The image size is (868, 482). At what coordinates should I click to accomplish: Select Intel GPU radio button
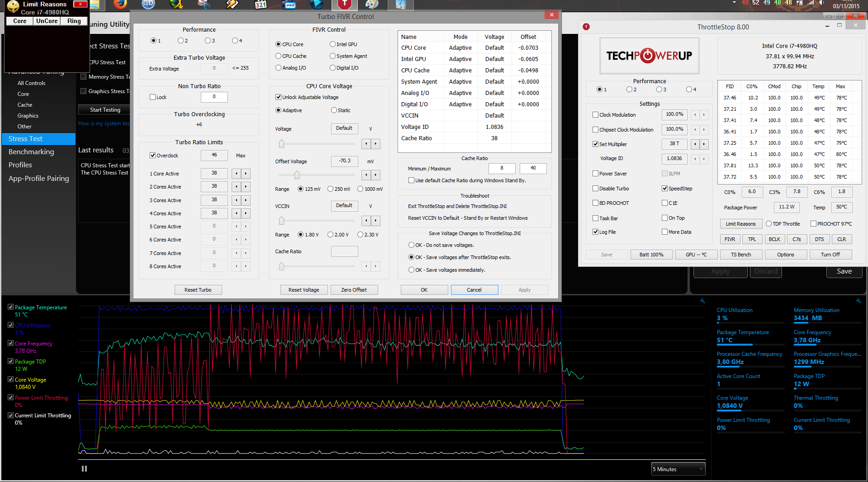(x=332, y=44)
